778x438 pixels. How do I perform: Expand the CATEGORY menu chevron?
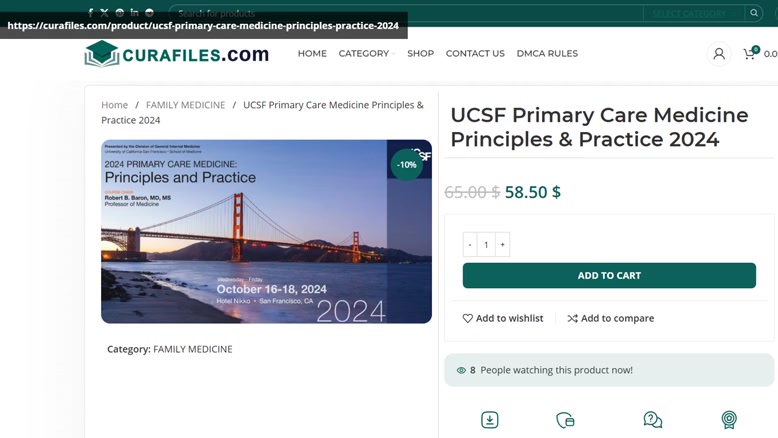[x=393, y=54]
